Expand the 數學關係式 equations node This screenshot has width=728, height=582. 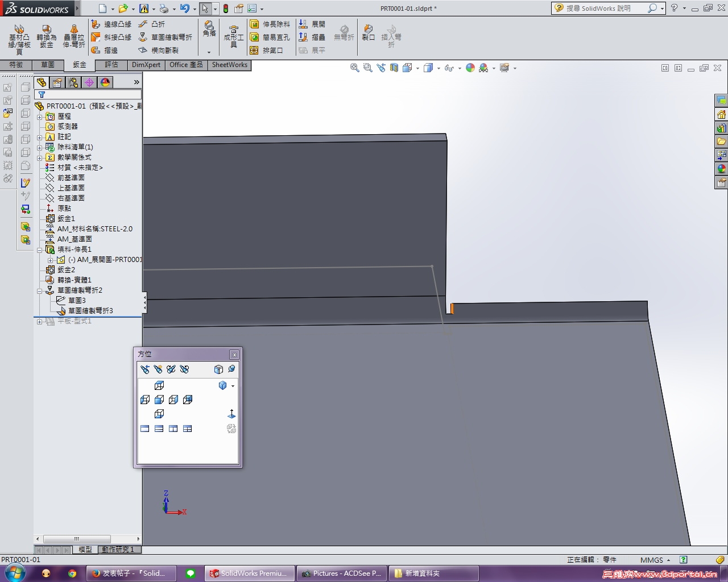pos(40,157)
